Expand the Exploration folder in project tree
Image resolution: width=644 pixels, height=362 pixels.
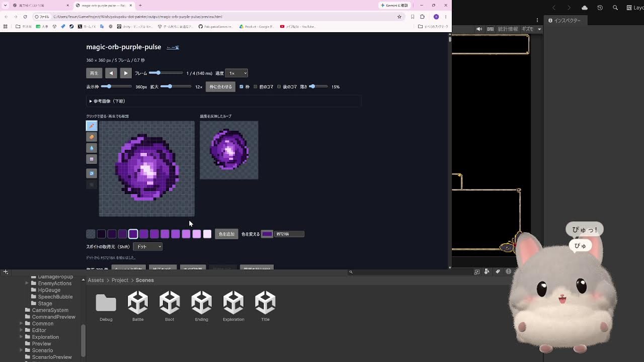click(x=22, y=337)
